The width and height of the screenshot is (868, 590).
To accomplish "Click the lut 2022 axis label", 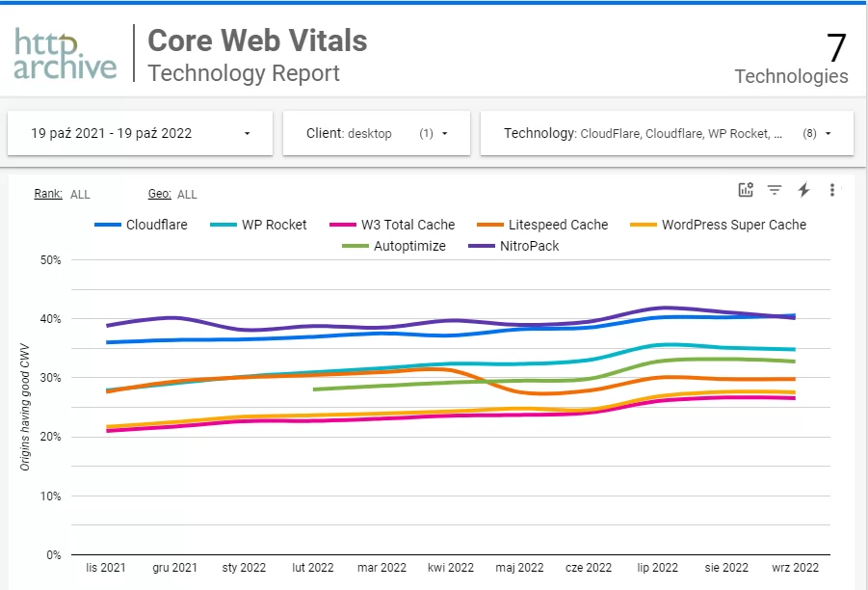I will 313,568.
